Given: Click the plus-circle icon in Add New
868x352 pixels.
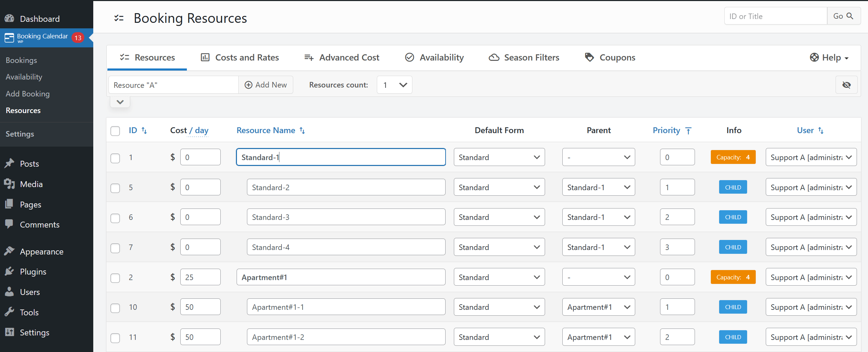Looking at the screenshot, I should pyautogui.click(x=248, y=85).
